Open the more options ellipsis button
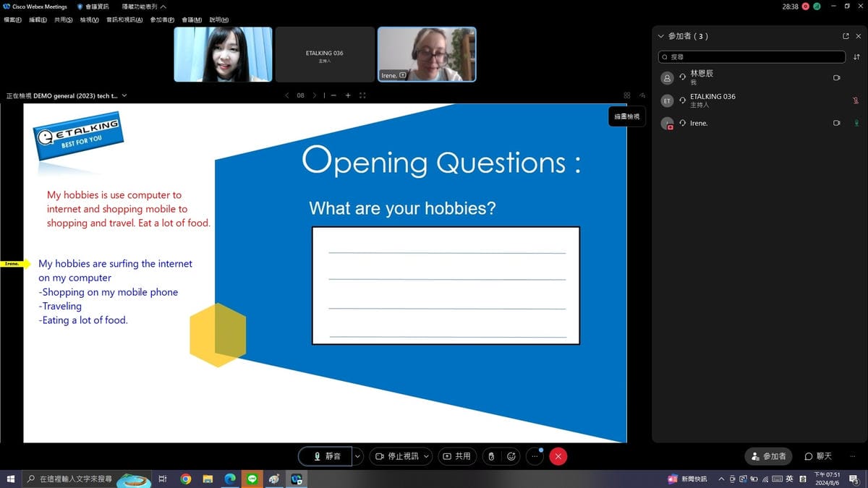This screenshot has height=488, width=868. point(535,456)
